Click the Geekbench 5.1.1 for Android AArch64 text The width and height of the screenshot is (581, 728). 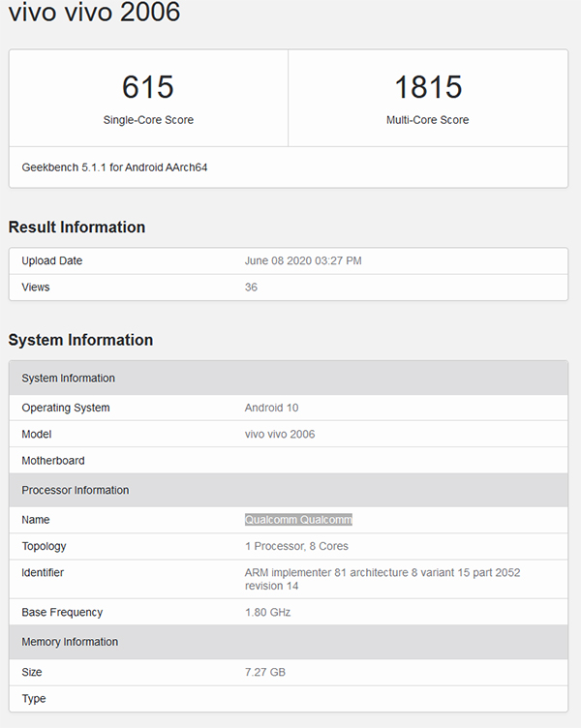pyautogui.click(x=114, y=167)
